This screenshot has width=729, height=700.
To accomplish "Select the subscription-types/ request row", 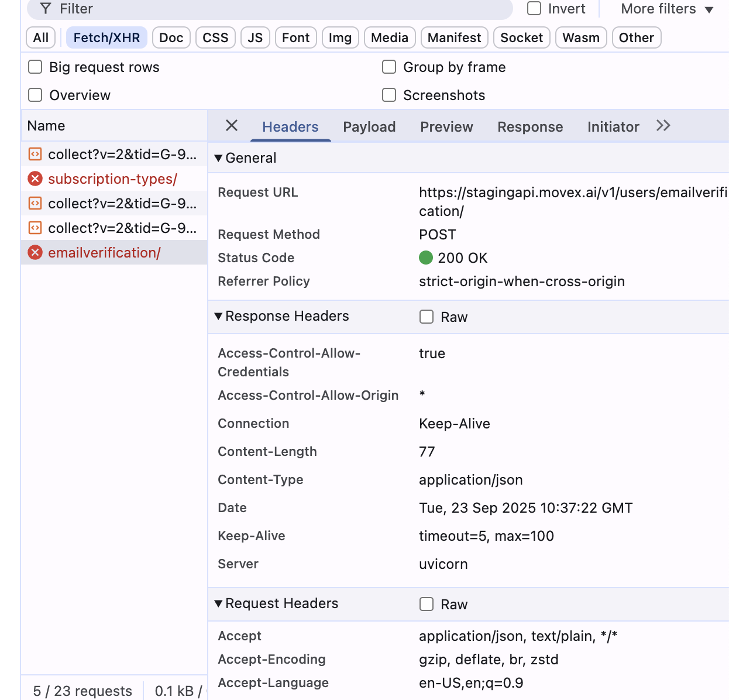I will 112,179.
